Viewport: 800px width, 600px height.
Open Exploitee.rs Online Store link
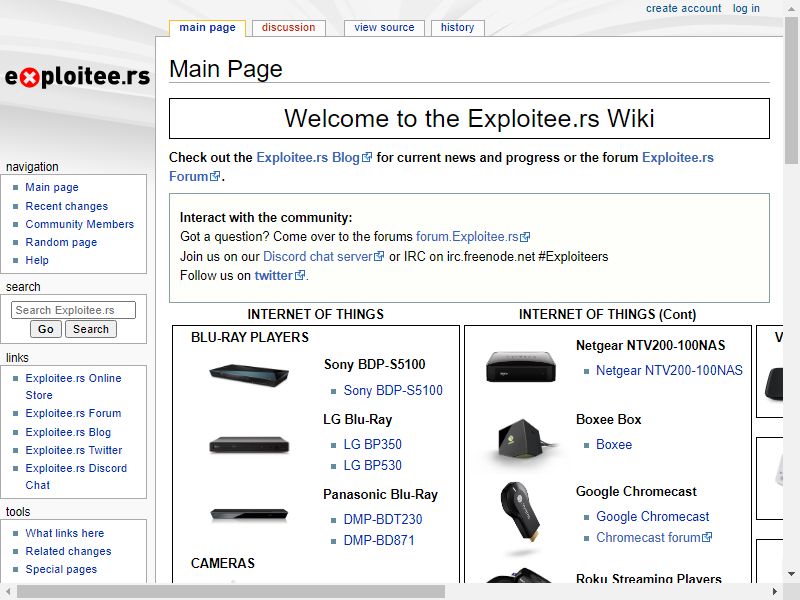pyautogui.click(x=73, y=386)
